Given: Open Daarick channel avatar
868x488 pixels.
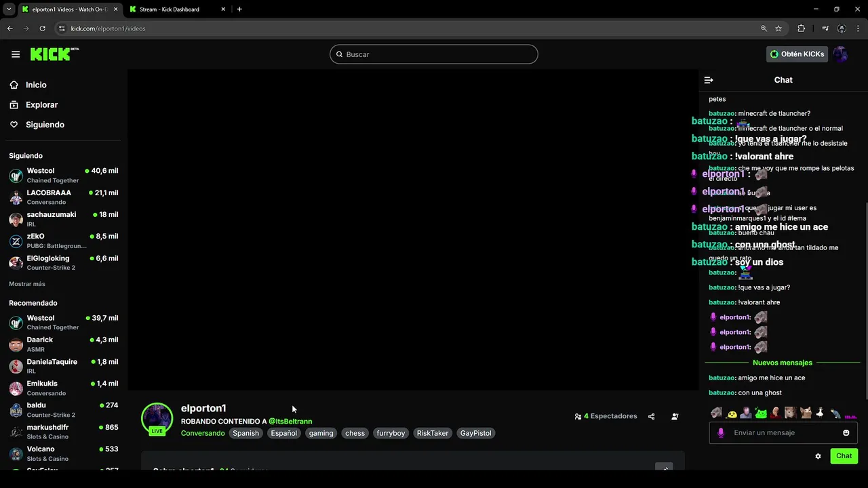Looking at the screenshot, I should click(x=16, y=344).
